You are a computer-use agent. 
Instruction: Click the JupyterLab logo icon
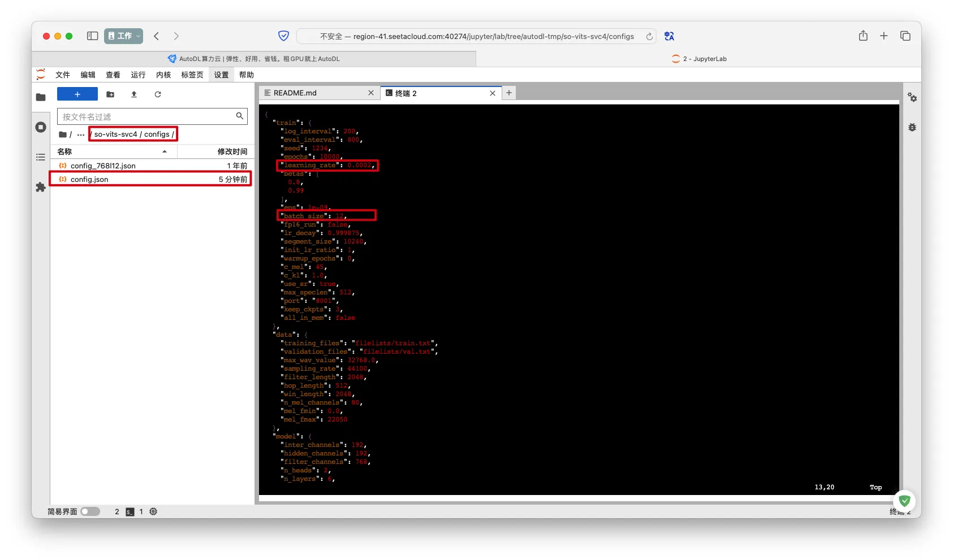(x=41, y=75)
